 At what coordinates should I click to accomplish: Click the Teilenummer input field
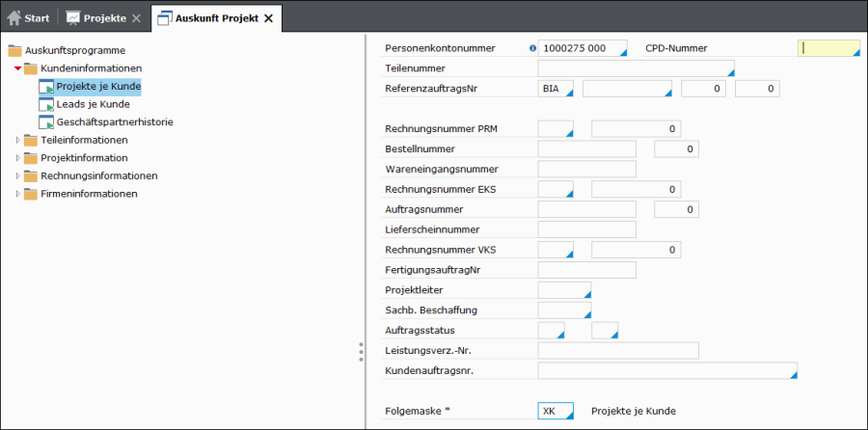tap(637, 68)
